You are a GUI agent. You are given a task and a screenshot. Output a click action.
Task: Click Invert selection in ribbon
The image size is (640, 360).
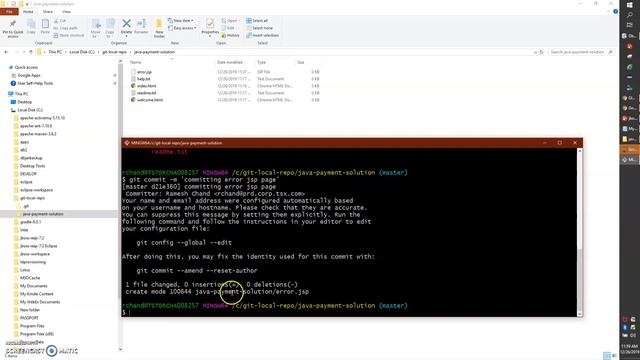click(262, 36)
